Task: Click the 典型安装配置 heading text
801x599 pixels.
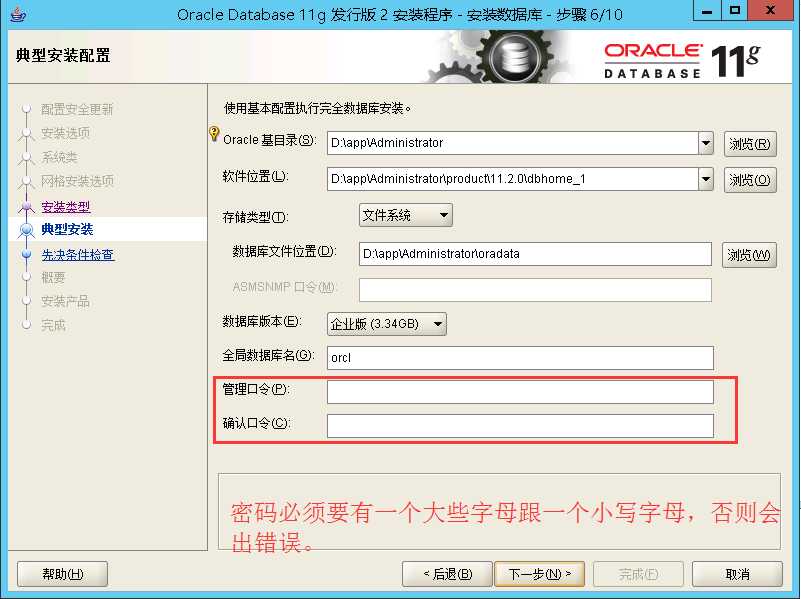Action: tap(63, 55)
